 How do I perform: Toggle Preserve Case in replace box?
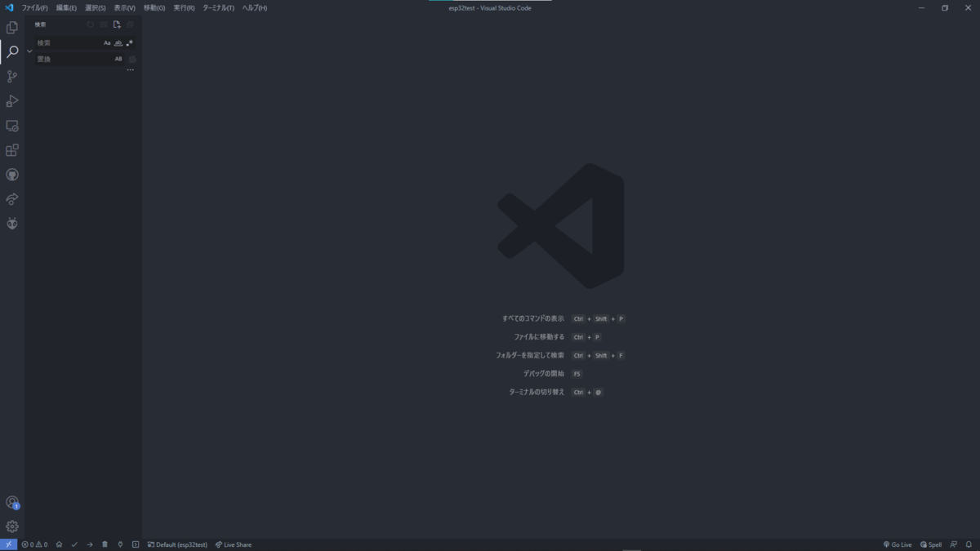[x=118, y=59]
